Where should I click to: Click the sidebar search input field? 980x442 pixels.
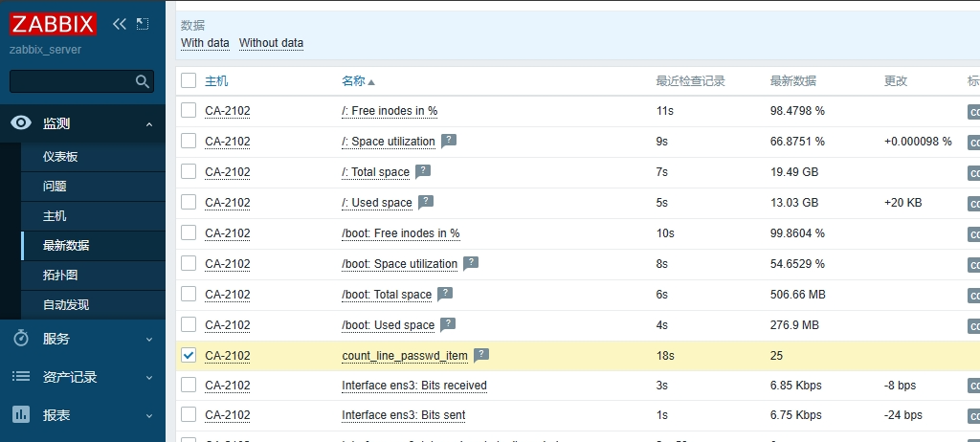[x=72, y=81]
